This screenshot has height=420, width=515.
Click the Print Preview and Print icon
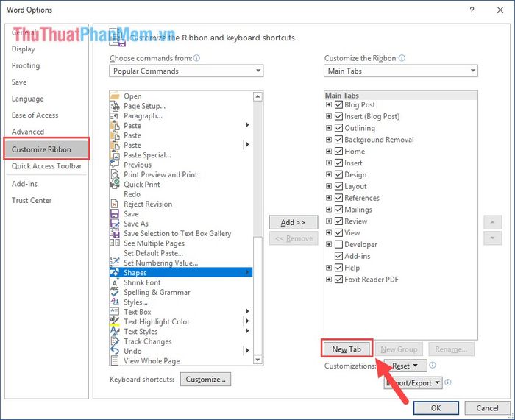(115, 175)
